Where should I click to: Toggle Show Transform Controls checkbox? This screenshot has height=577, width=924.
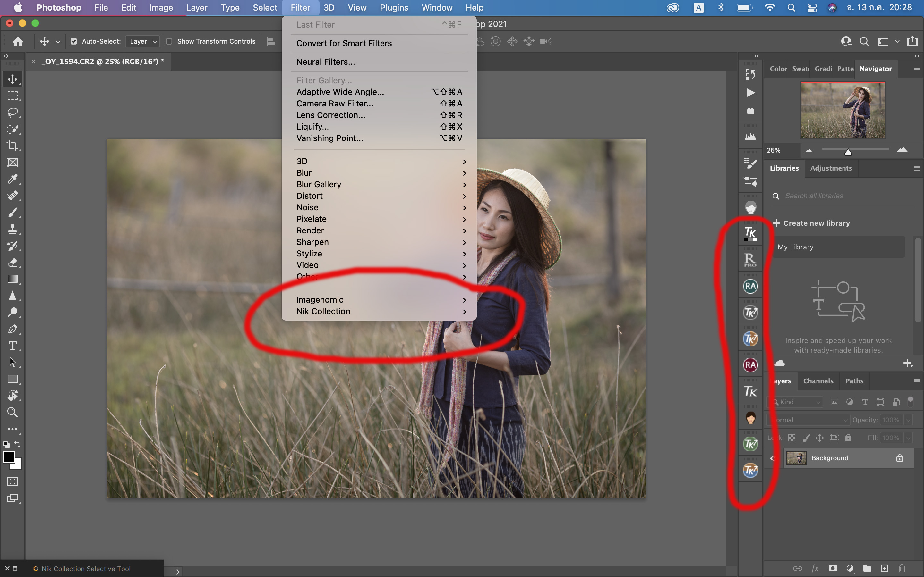(168, 41)
